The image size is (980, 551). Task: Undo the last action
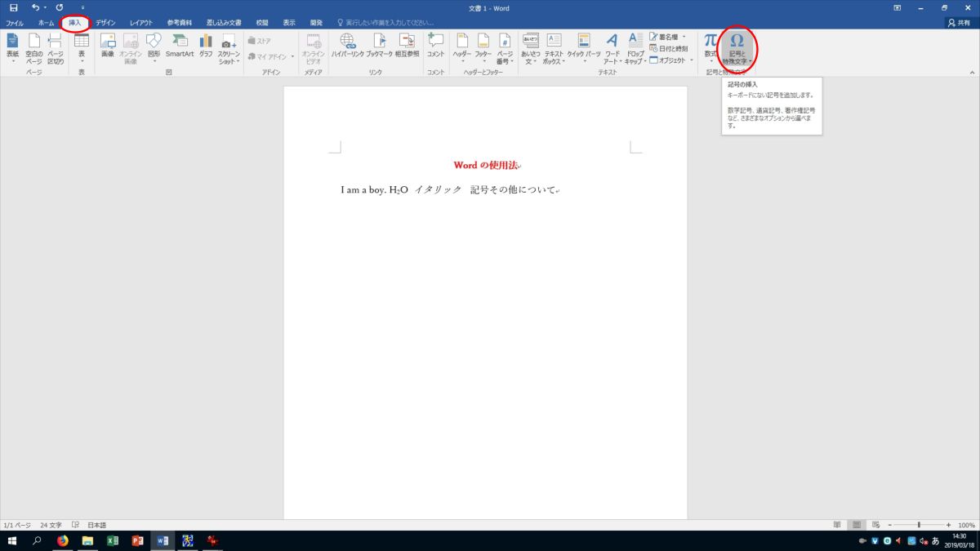tap(34, 7)
